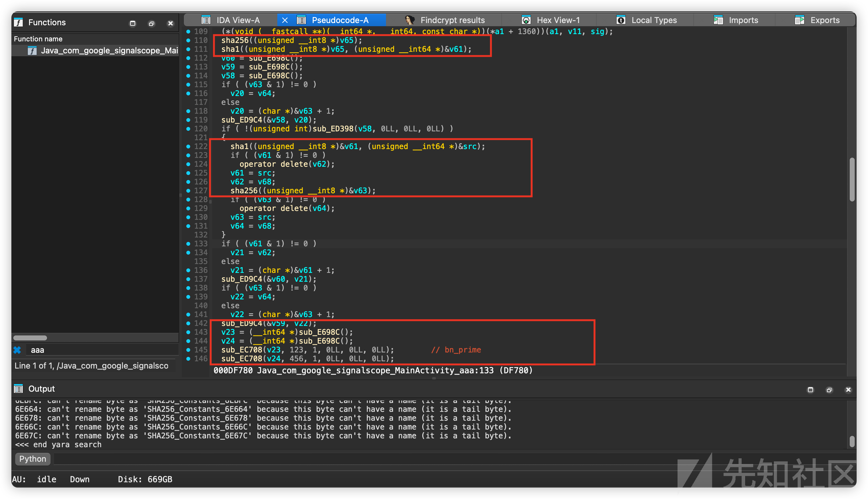
Task: Click sha1 call on line 111
Action: coord(230,49)
